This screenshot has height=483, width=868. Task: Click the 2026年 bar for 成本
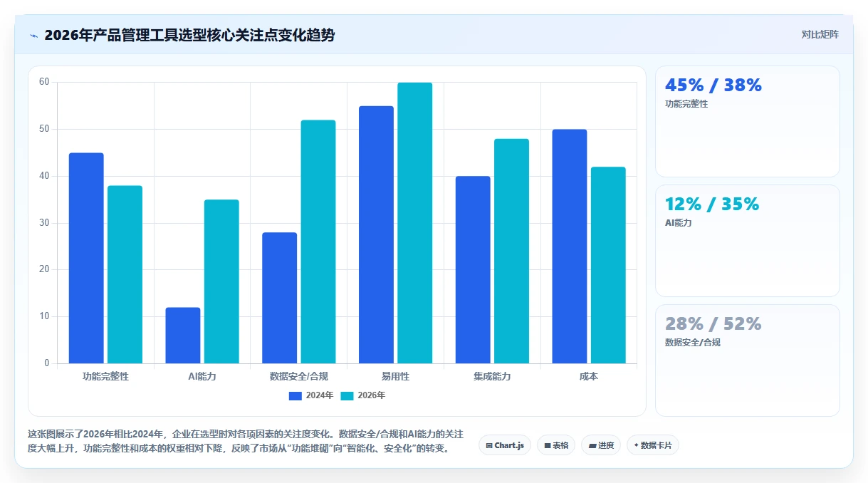pos(608,265)
